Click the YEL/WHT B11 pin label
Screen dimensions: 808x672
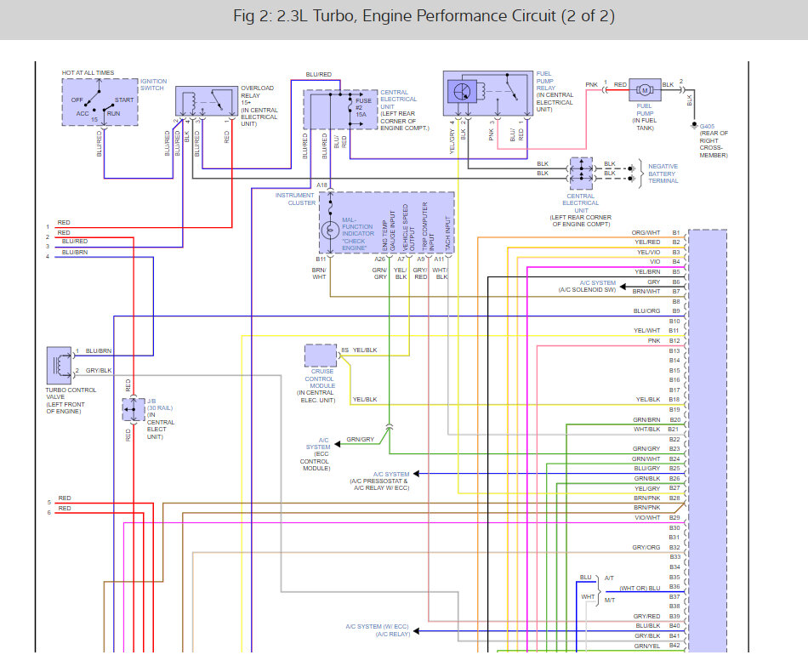click(x=657, y=331)
